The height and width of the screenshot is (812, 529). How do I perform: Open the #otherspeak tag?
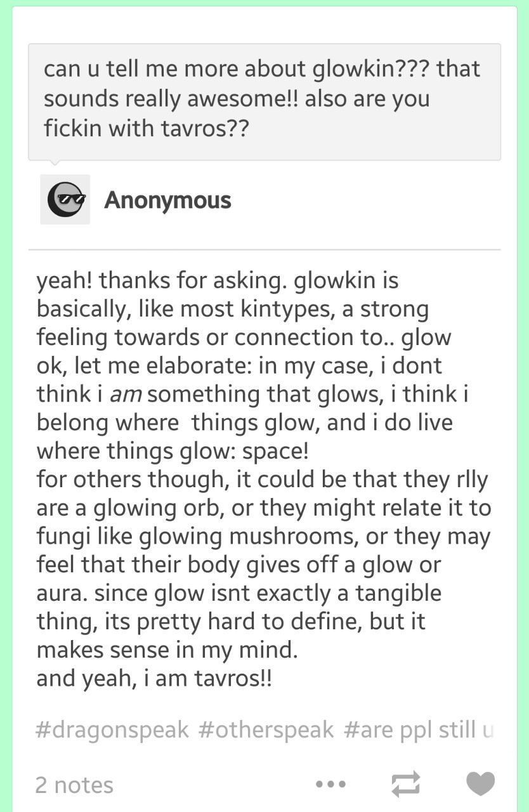pyautogui.click(x=266, y=730)
